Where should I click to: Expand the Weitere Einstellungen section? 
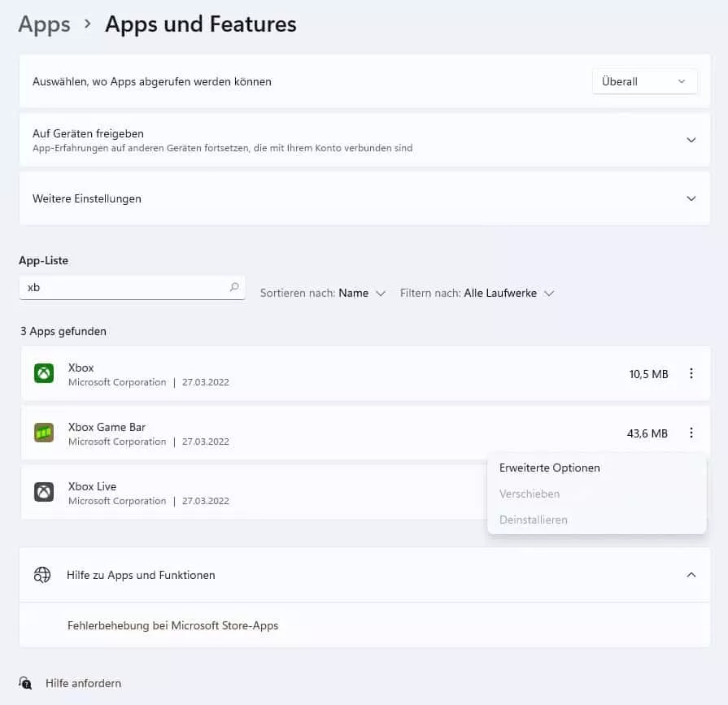(691, 198)
